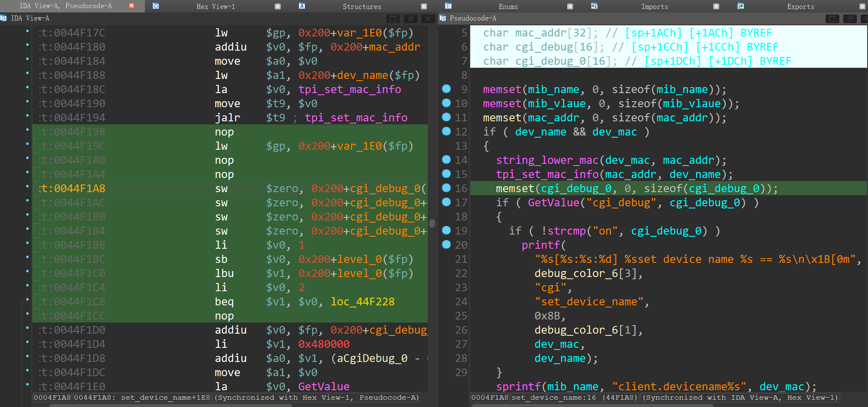Screen dimensions: 868x407
Task: Maximize the Pseudocode-A sub-panel
Action: [832, 18]
